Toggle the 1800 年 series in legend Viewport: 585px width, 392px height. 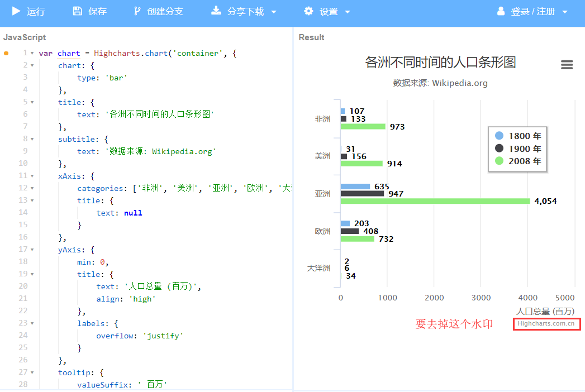tap(518, 136)
